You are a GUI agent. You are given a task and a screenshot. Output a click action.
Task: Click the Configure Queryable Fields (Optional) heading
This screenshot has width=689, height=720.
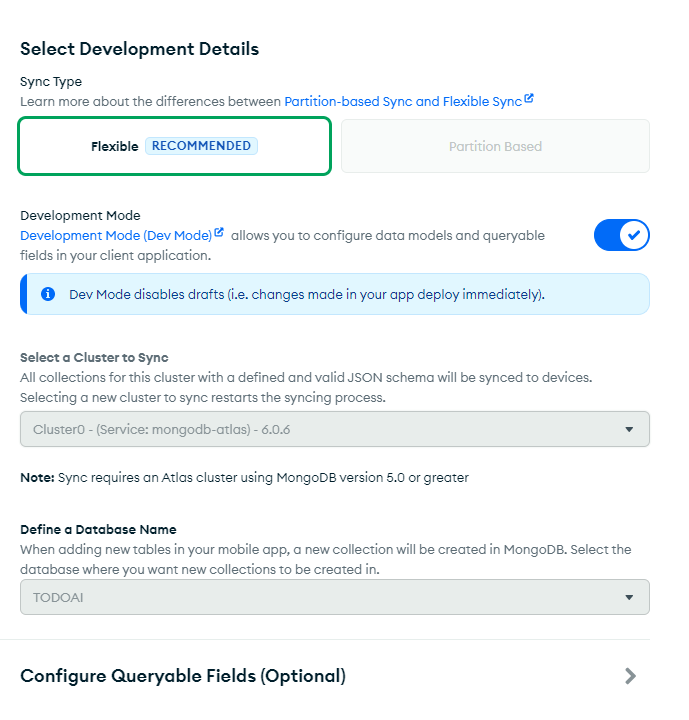[x=183, y=676]
